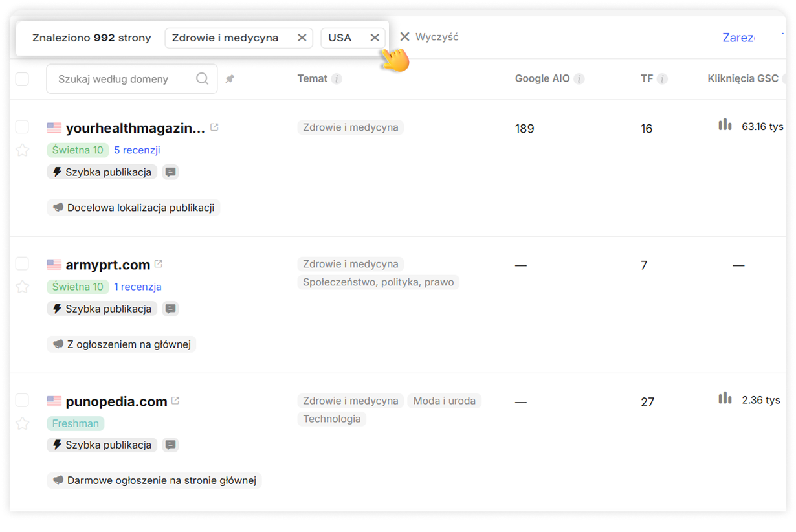796x532 pixels.
Task: Click the search magnifier icon
Action: [x=202, y=79]
